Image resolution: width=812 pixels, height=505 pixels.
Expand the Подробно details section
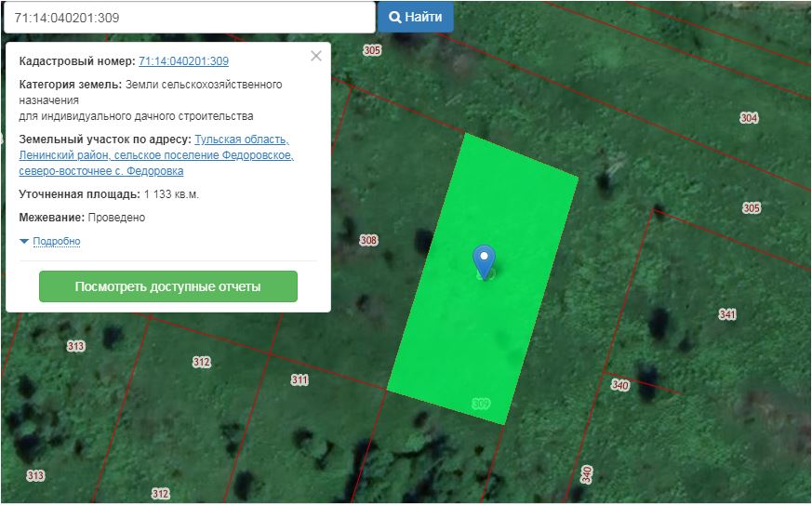57,242
